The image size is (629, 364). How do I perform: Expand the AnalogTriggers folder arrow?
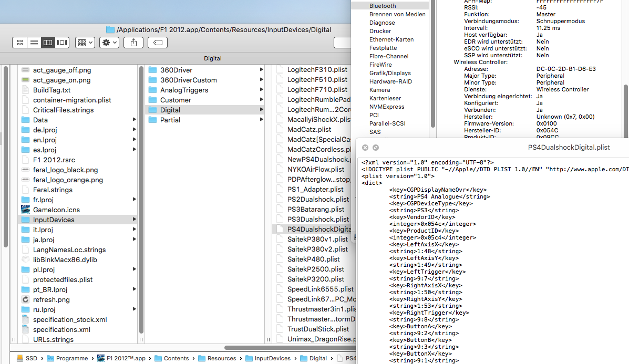coord(262,90)
